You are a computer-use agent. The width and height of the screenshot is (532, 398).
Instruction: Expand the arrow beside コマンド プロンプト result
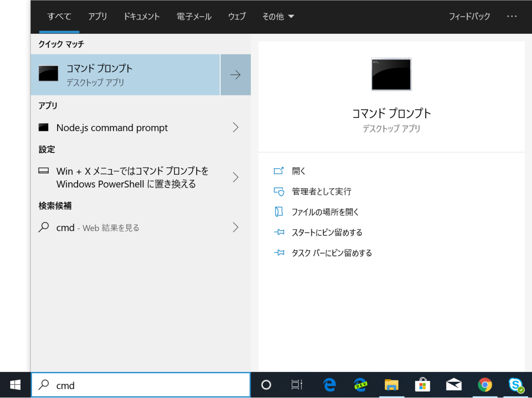tap(235, 75)
